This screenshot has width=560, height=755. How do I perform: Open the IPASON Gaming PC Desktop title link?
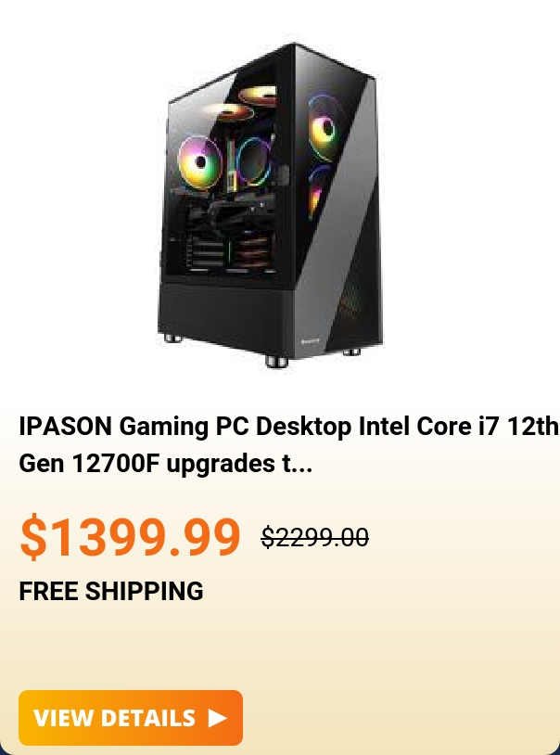tap(288, 444)
